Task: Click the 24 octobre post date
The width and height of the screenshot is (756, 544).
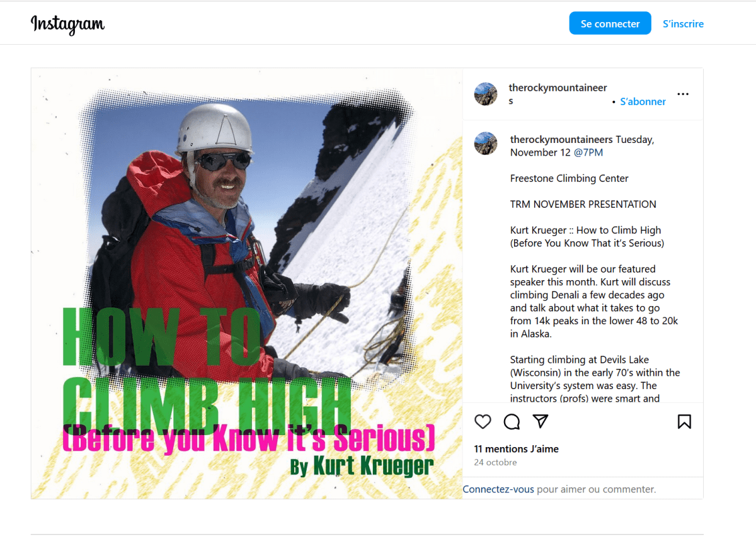Action: [495, 462]
